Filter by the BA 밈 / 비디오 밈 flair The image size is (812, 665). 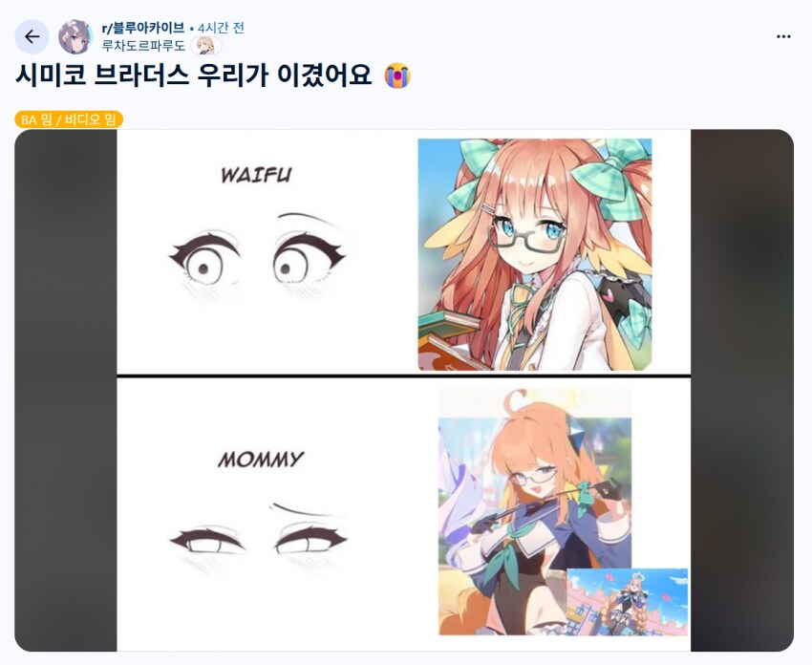pos(69,119)
